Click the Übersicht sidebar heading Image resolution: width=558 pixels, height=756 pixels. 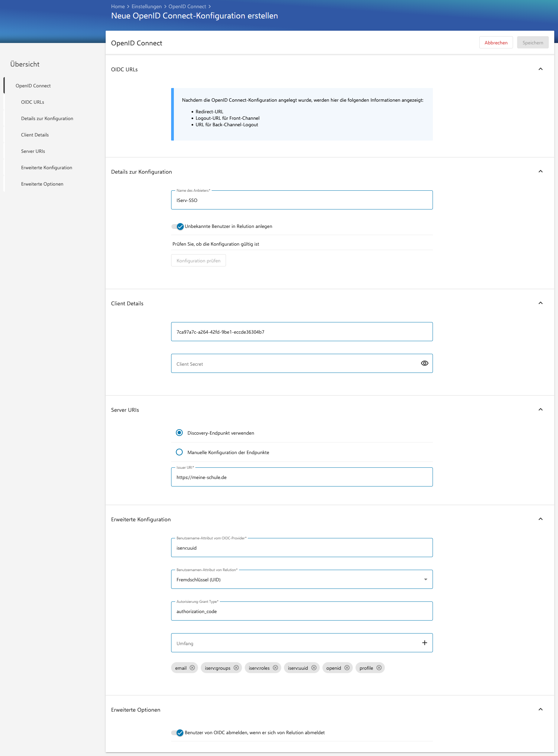[25, 64]
